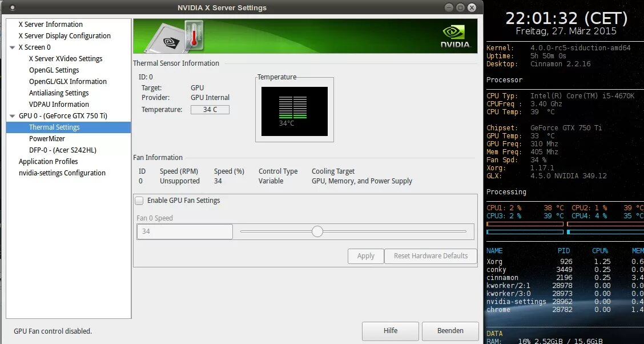Open X Server XVideo Settings
This screenshot has width=644, height=344.
[x=66, y=59]
